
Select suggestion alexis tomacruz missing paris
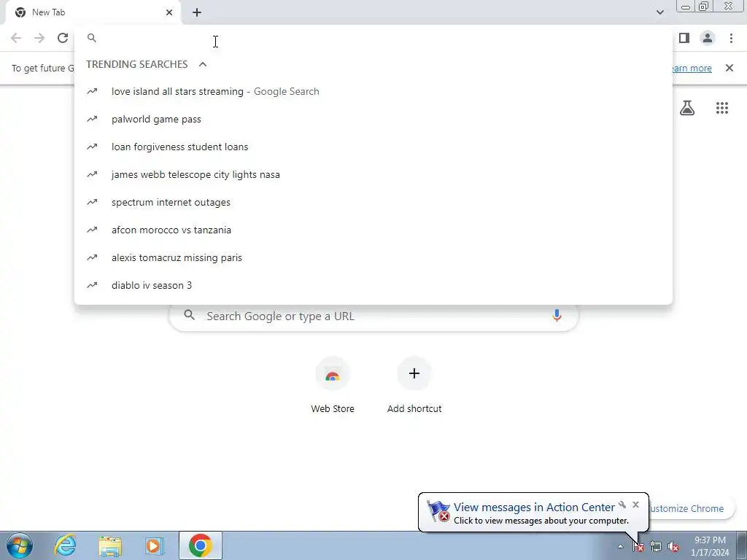(373, 257)
